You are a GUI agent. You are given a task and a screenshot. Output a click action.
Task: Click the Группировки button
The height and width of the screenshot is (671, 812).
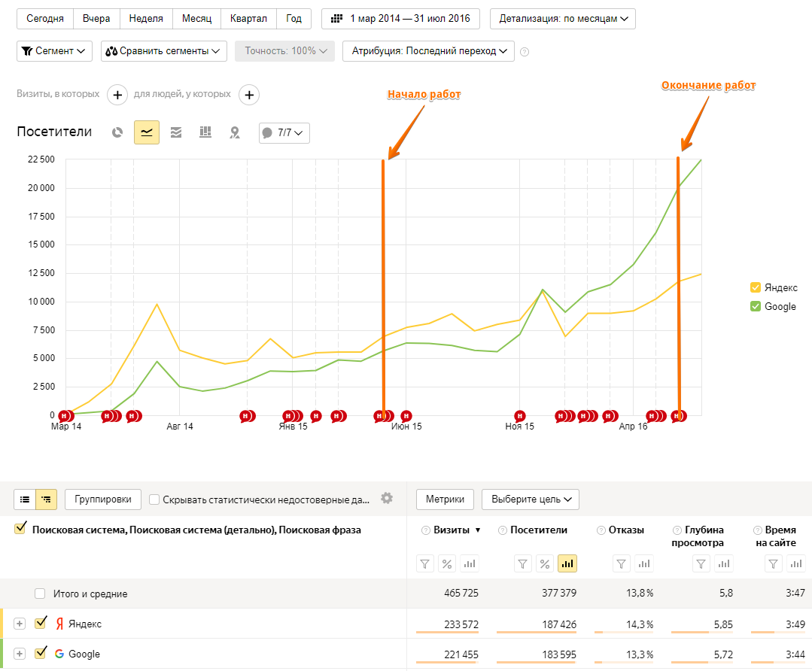(102, 499)
